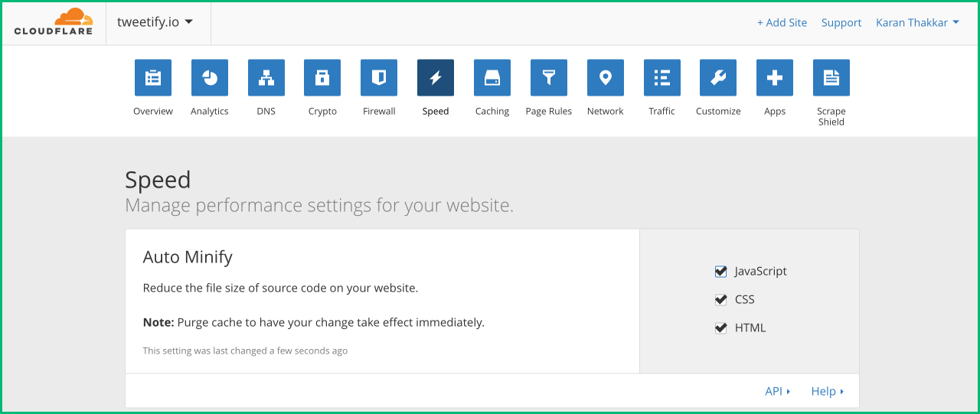Open the Analytics pie chart icon
Image resolution: width=980 pixels, height=414 pixels.
(210, 78)
